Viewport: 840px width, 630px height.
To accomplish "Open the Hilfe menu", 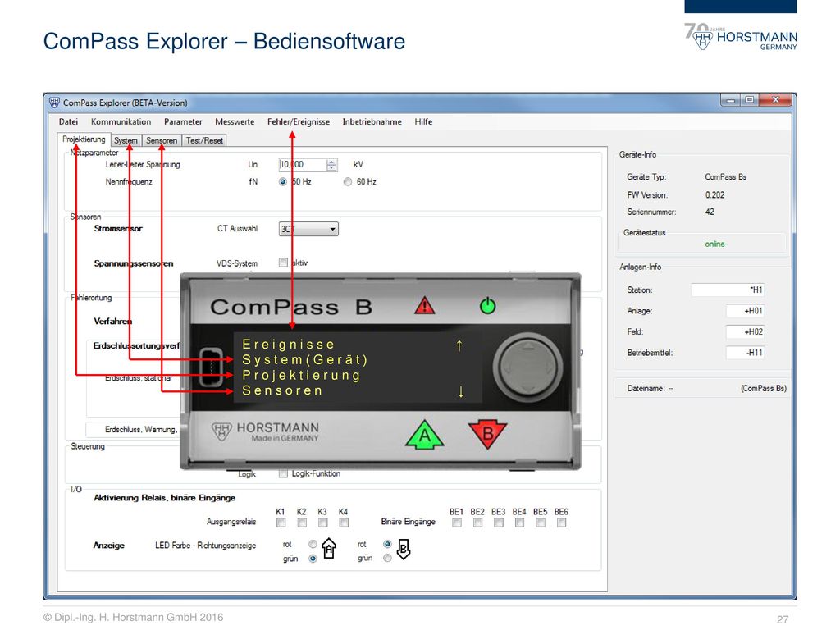I will pyautogui.click(x=423, y=121).
